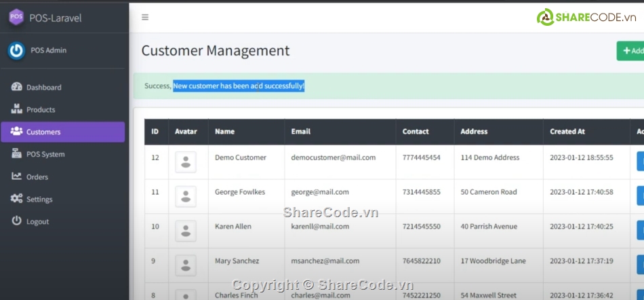Open the POS System menu item

[x=63, y=155]
